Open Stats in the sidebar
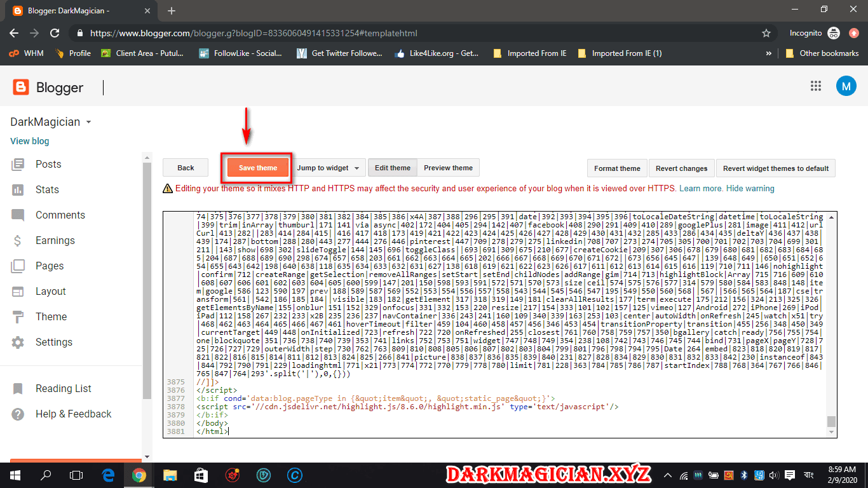868x488 pixels. pos(47,189)
